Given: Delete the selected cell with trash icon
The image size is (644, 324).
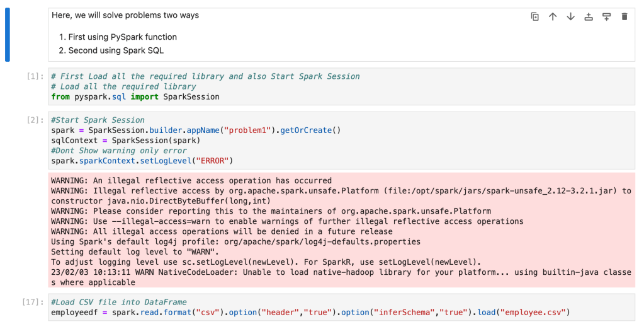Looking at the screenshot, I should tap(624, 17).
